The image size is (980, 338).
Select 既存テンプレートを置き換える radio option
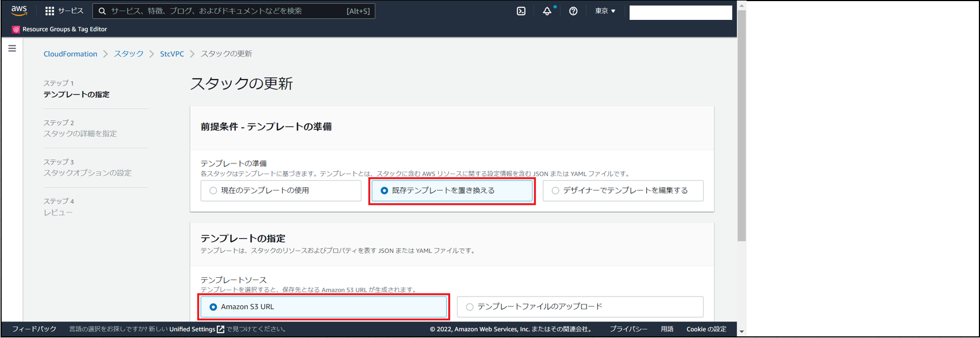[452, 191]
